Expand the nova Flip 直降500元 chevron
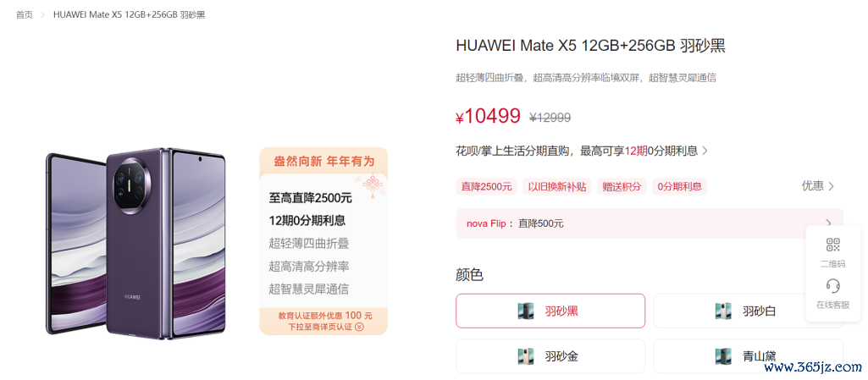 click(x=828, y=223)
